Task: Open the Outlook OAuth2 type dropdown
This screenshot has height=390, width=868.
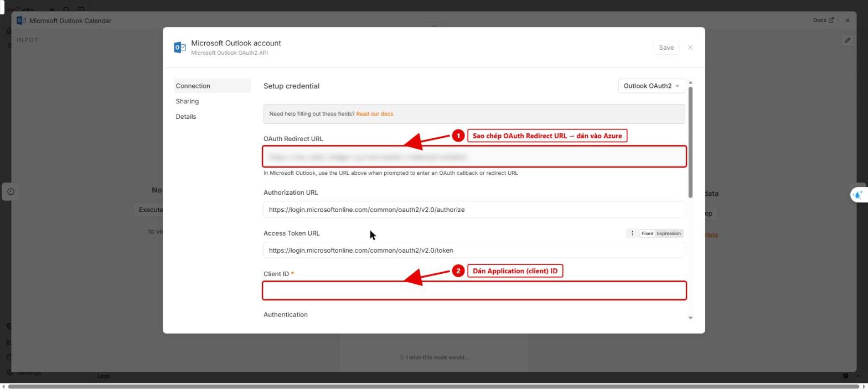Action: (x=651, y=86)
